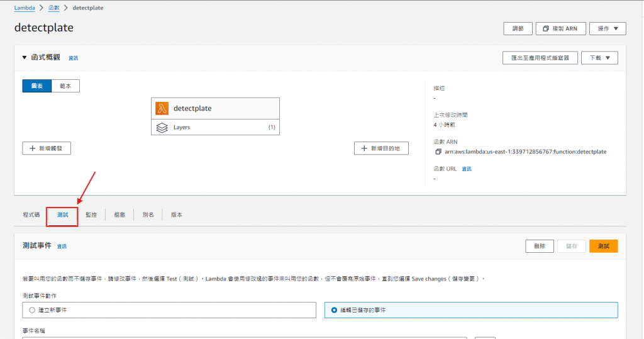
Task: Open 資訊 link beside 函式概觀
Action: 73,58
